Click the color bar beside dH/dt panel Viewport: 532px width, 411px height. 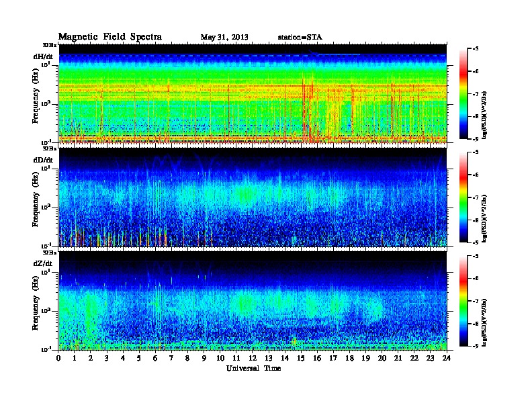(463, 93)
